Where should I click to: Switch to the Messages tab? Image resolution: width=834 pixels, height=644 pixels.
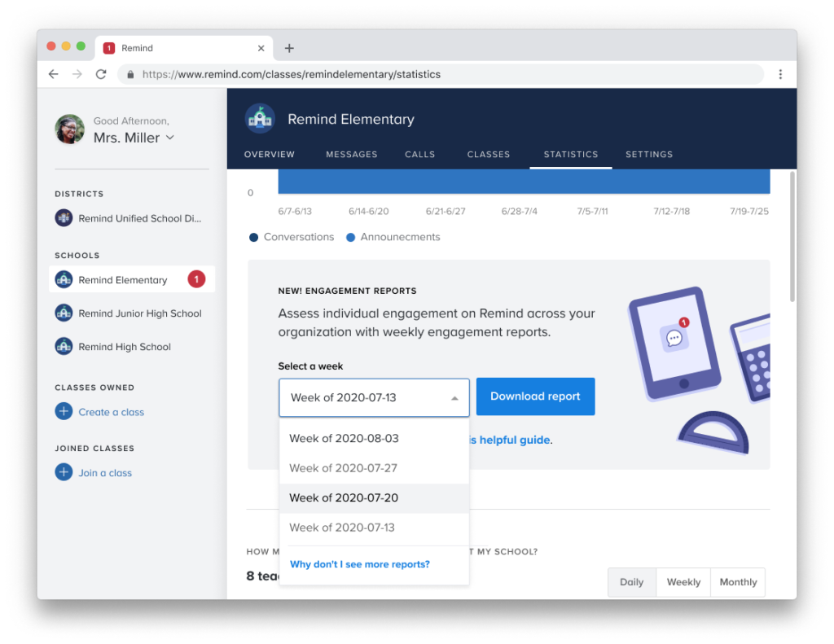[351, 154]
